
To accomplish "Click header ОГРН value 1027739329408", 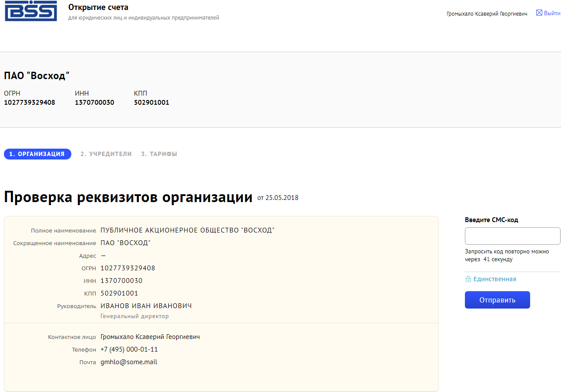I will click(x=30, y=103).
